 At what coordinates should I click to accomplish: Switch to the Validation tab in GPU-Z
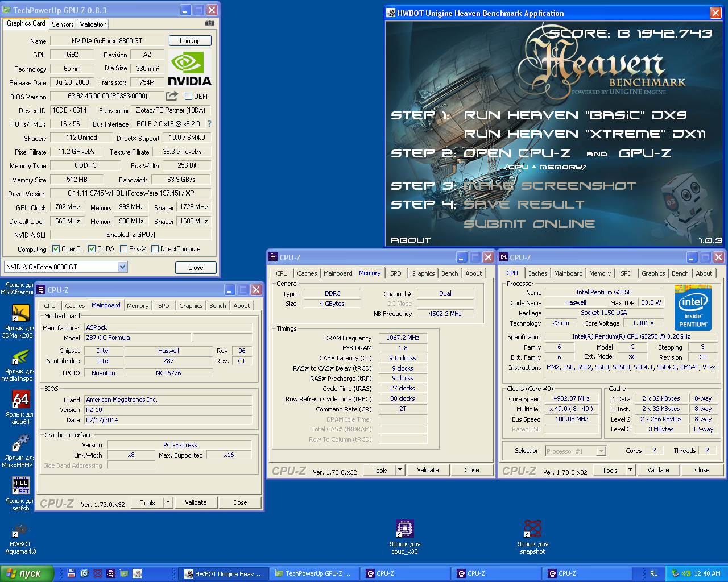(x=93, y=24)
